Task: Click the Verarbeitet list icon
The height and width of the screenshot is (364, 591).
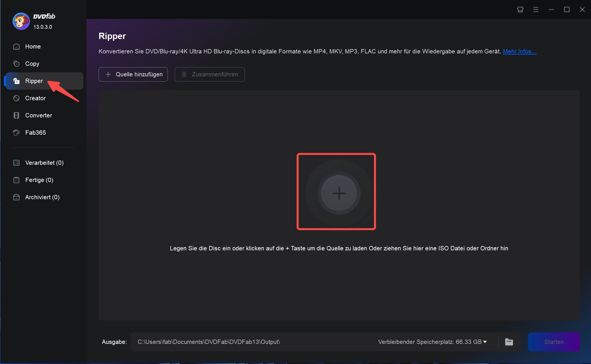Action: coord(16,163)
